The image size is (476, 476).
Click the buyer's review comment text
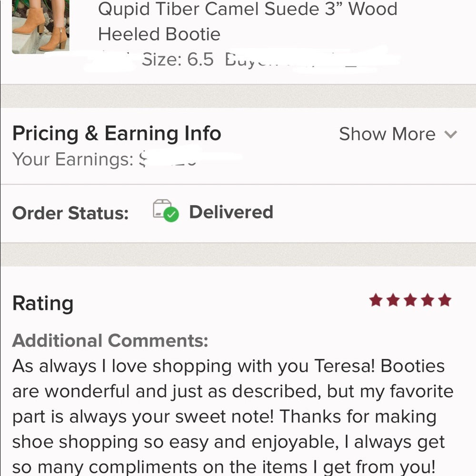[233, 416]
